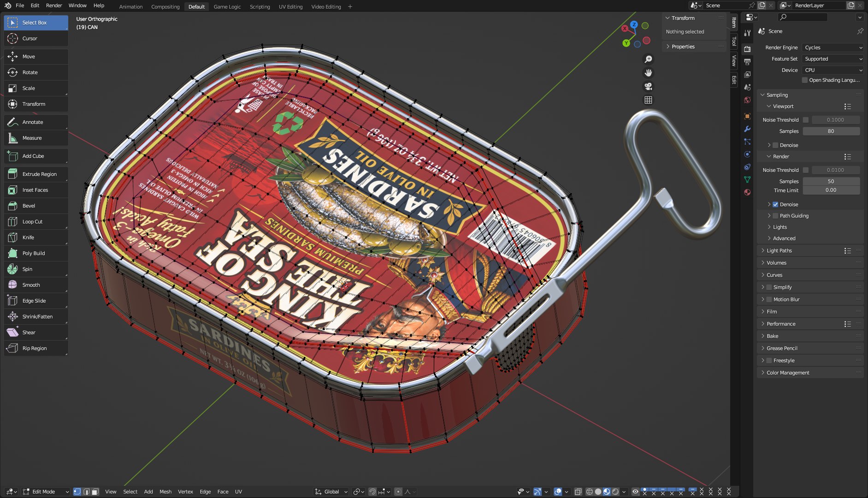868x498 pixels.
Task: Choose the Loop Cut tool
Action: click(36, 222)
